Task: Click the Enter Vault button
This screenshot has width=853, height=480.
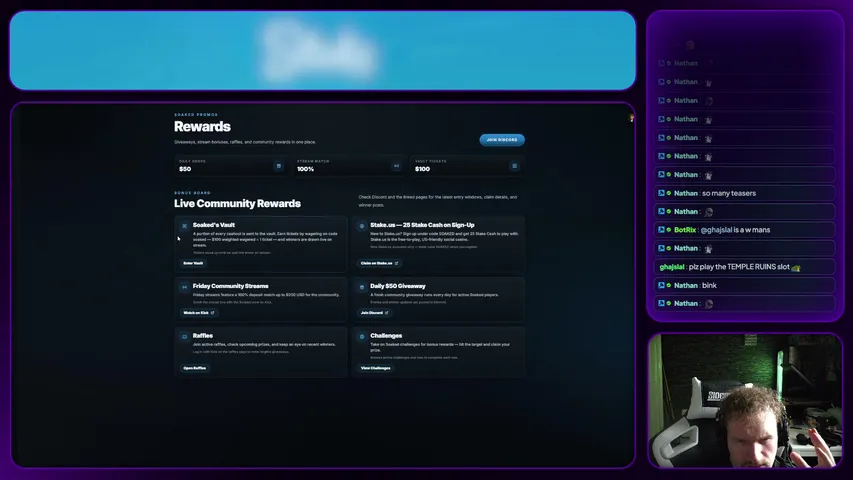Action: 193,263
